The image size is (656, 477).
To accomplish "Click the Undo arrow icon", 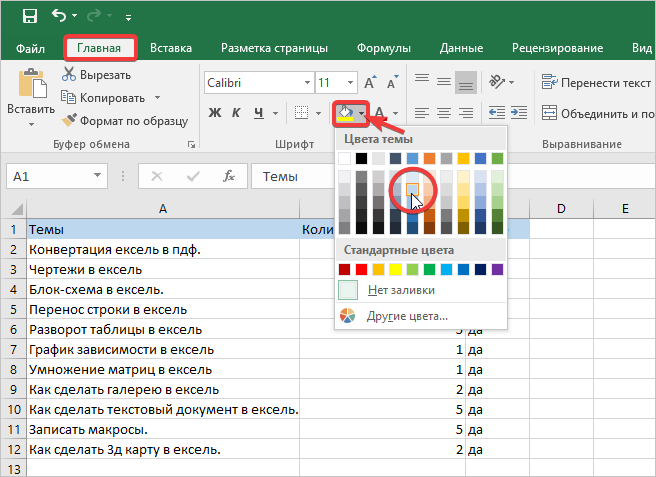I will pyautogui.click(x=60, y=16).
